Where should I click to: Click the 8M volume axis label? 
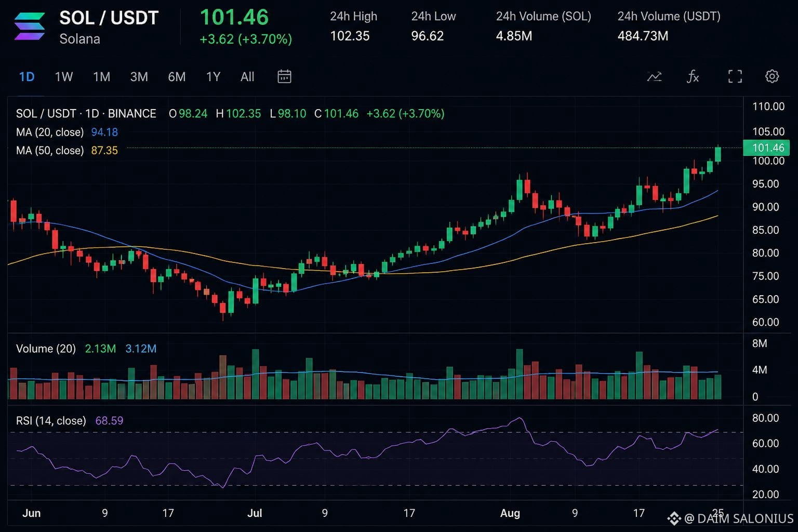pos(760,343)
